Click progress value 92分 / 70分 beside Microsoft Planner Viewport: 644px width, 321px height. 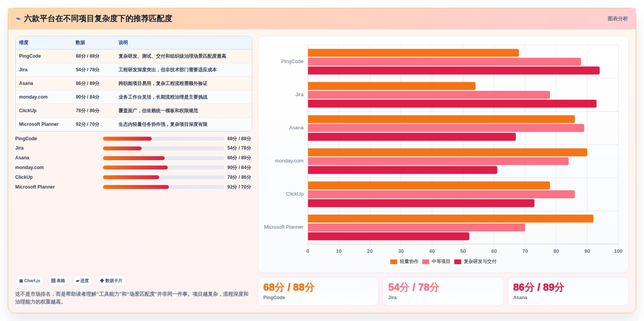[x=239, y=187]
